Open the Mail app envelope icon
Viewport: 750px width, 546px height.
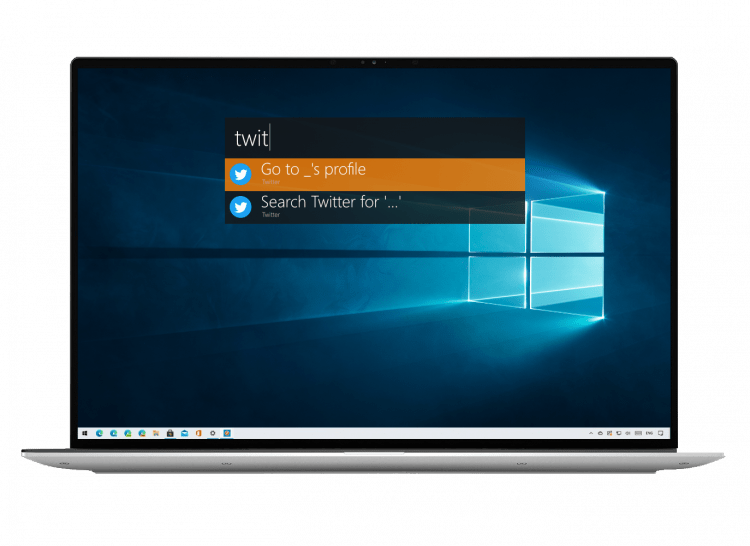point(185,433)
